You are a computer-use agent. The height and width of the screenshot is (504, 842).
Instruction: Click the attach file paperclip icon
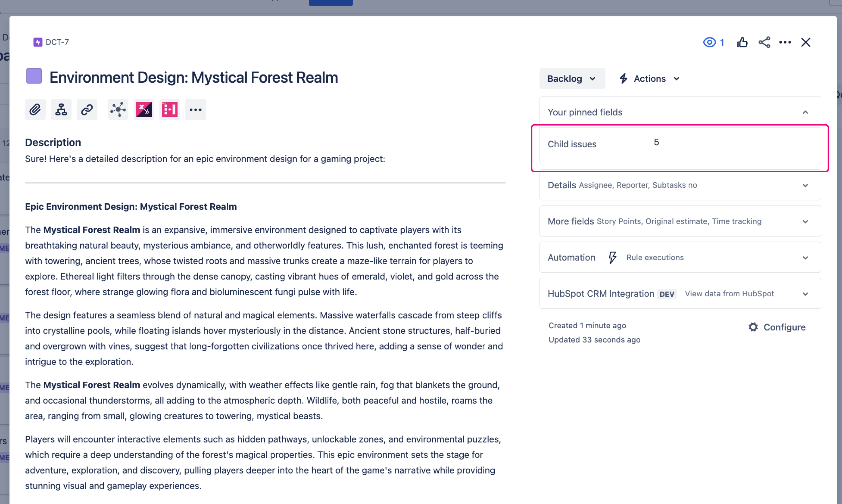35,109
